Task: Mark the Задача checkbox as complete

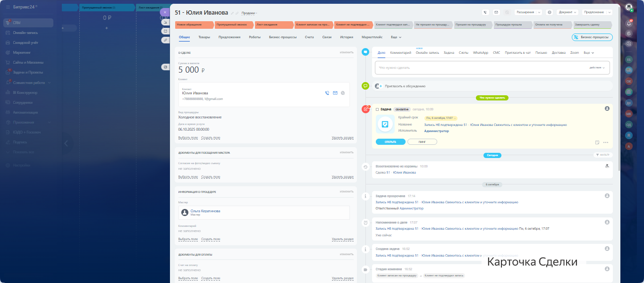Action: (377, 109)
